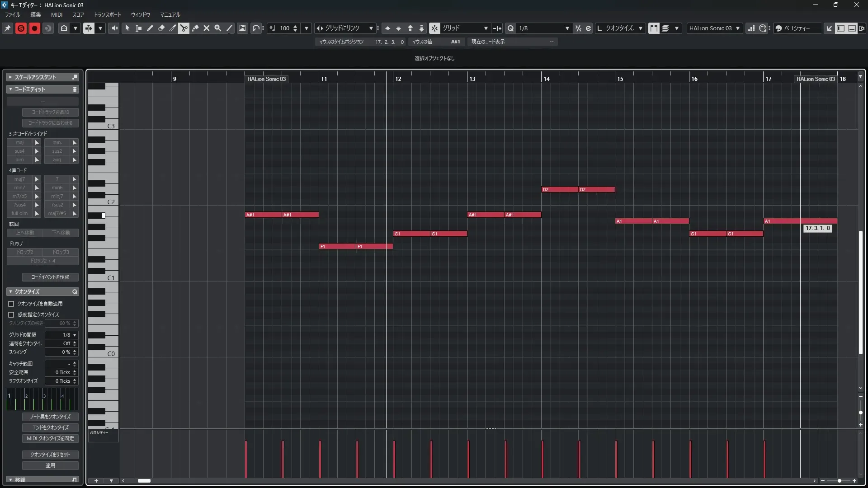Enable 感度指定クオンタイズ checkbox
868x488 pixels.
click(11, 314)
